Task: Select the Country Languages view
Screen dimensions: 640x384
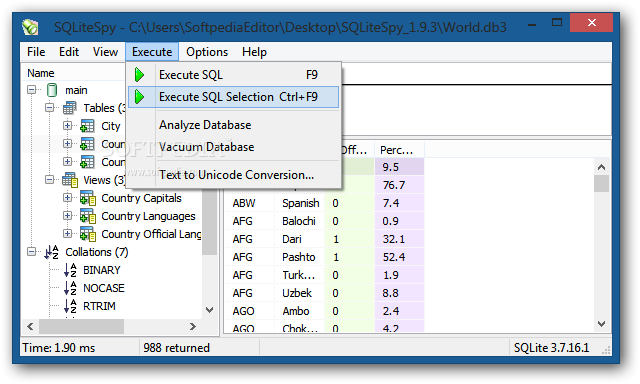Action: 148,216
